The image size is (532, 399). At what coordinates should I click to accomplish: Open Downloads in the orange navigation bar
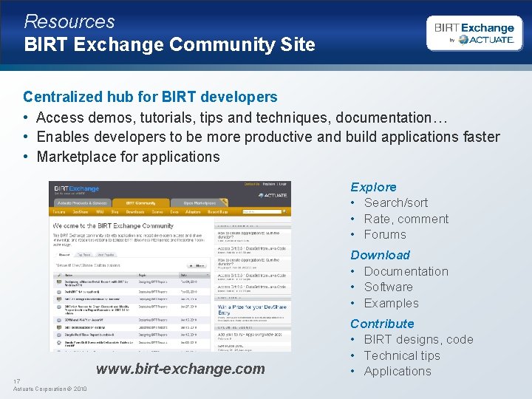[x=135, y=212]
